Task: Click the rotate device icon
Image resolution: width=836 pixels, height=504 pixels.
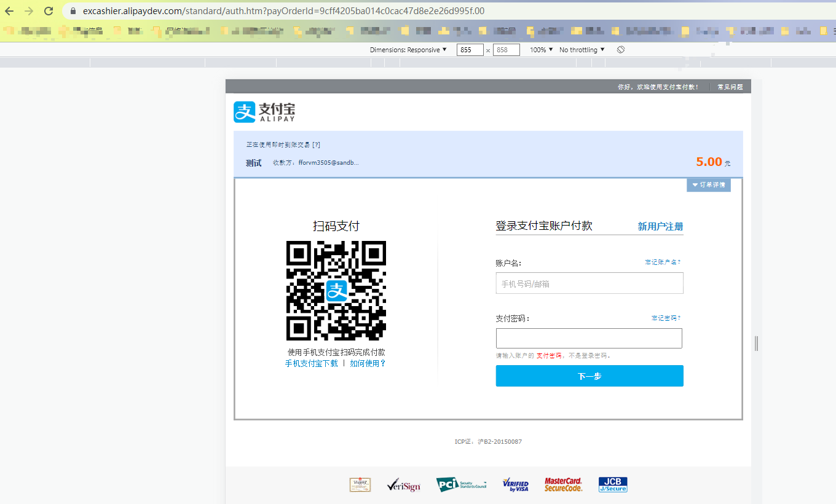Action: click(x=621, y=50)
